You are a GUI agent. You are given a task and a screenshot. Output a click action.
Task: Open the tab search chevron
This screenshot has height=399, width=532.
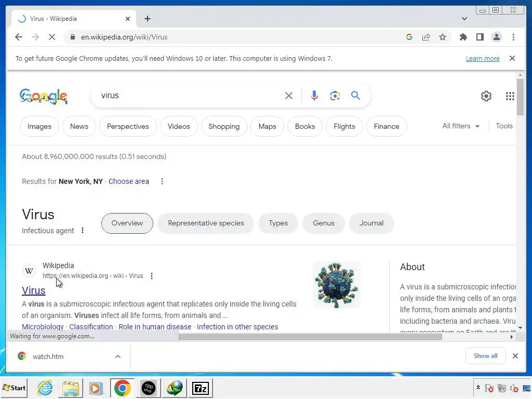464,19
